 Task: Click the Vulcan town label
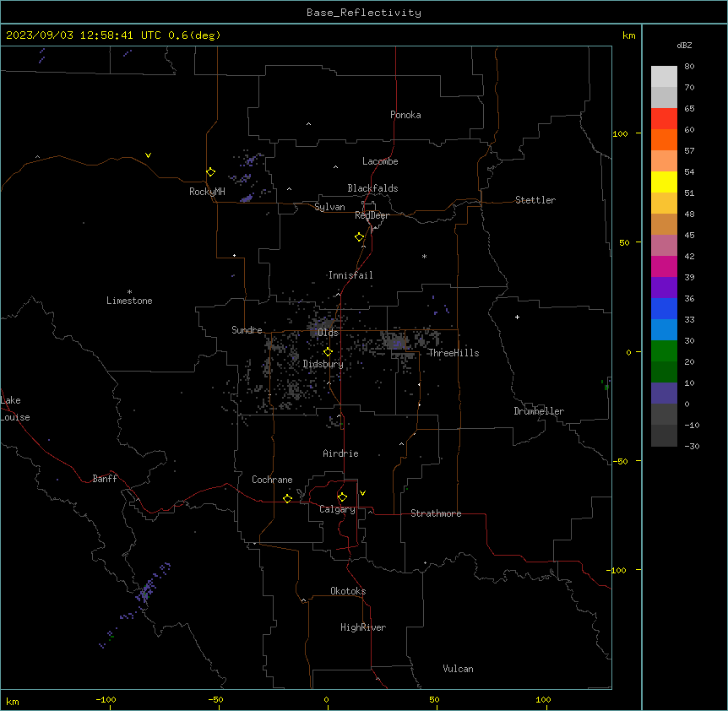pos(459,669)
